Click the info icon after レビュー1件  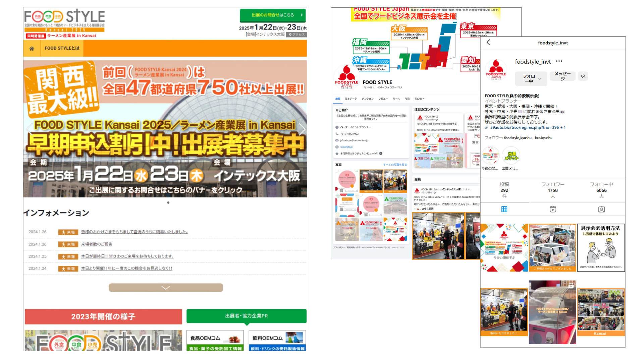point(381,154)
